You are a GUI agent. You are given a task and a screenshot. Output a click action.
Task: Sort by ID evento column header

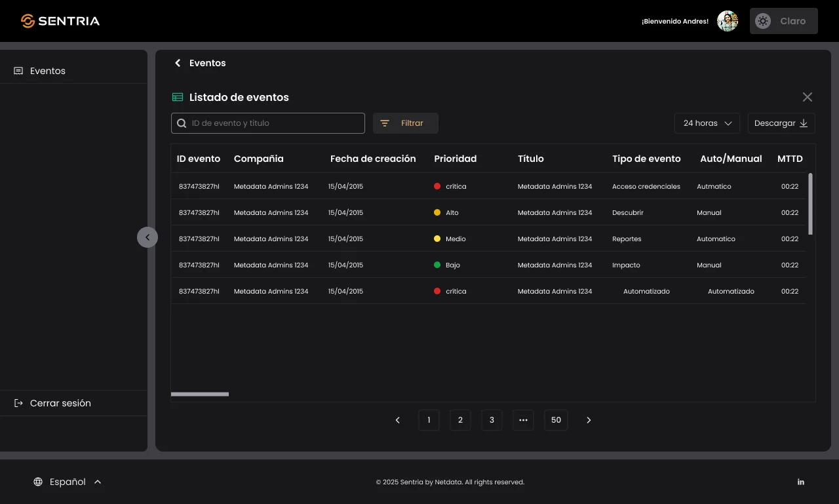(199, 159)
